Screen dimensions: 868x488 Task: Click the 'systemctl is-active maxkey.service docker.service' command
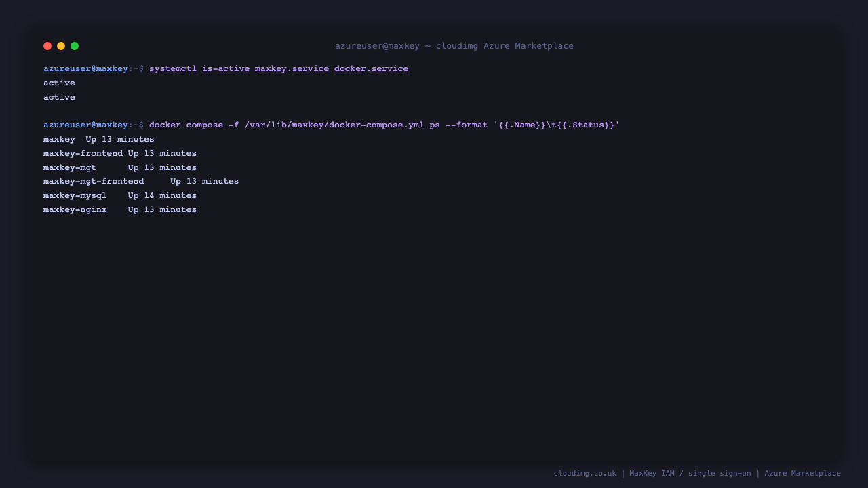[279, 69]
